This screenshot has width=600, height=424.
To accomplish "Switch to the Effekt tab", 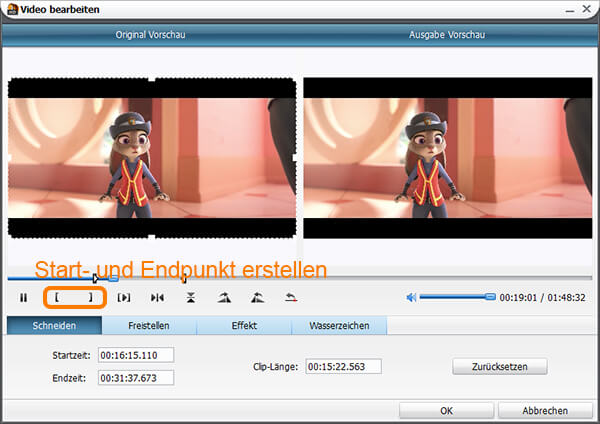I will (244, 326).
